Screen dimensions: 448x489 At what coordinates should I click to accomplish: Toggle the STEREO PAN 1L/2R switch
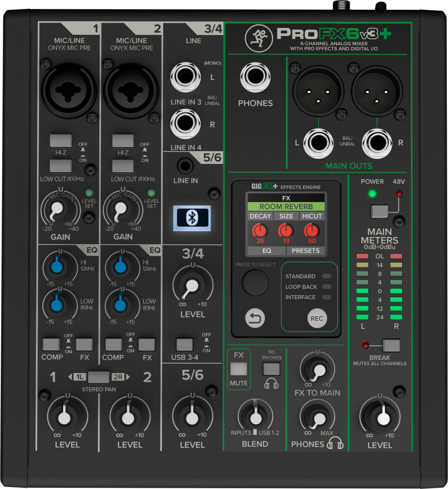99,377
